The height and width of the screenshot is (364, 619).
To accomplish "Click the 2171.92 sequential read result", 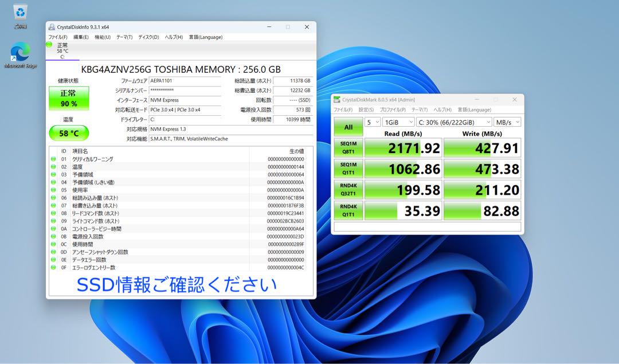I will coord(403,148).
